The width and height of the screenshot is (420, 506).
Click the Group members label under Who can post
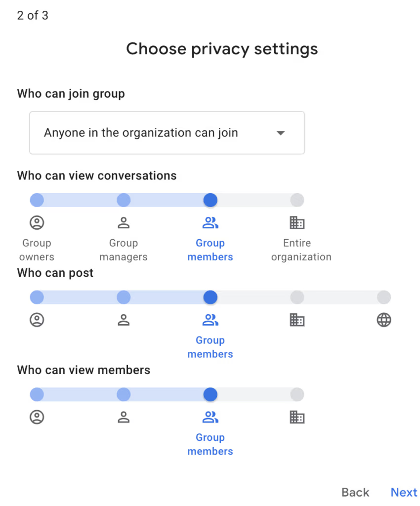(210, 347)
